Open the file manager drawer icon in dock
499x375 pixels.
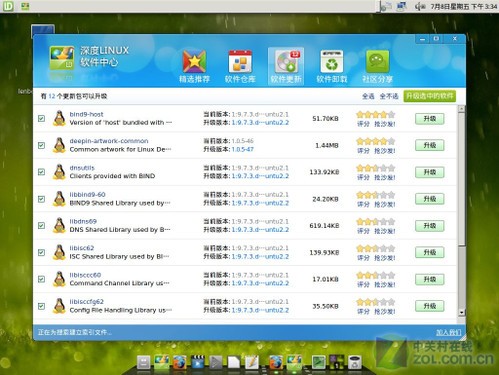pos(144,363)
